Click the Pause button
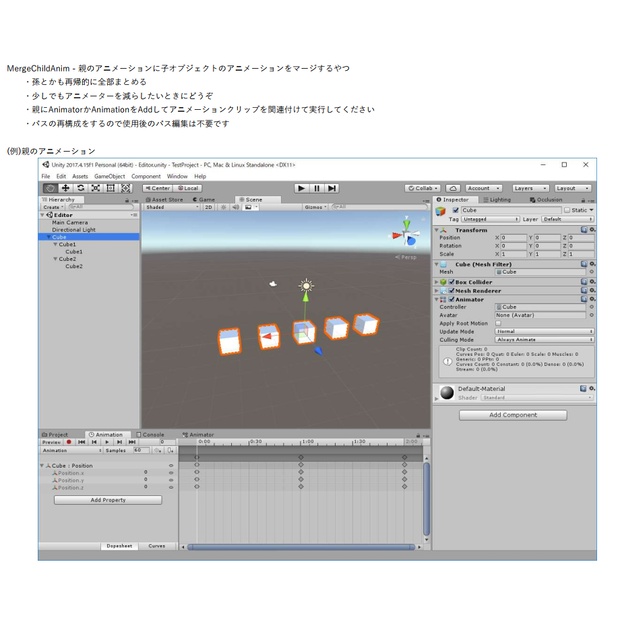The height and width of the screenshot is (620, 620). (x=317, y=188)
